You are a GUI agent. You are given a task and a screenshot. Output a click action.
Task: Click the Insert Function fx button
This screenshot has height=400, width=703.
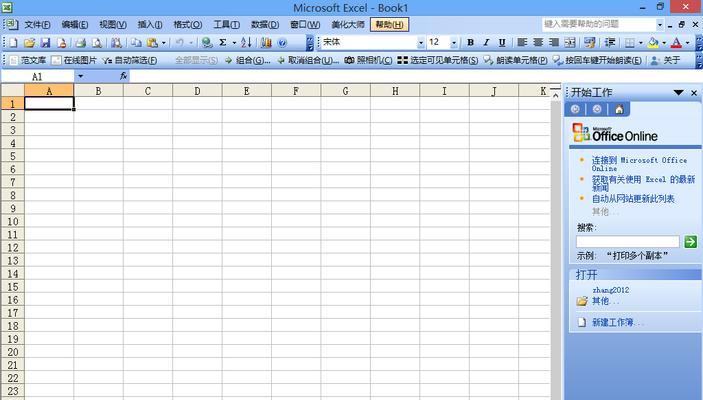pos(124,76)
